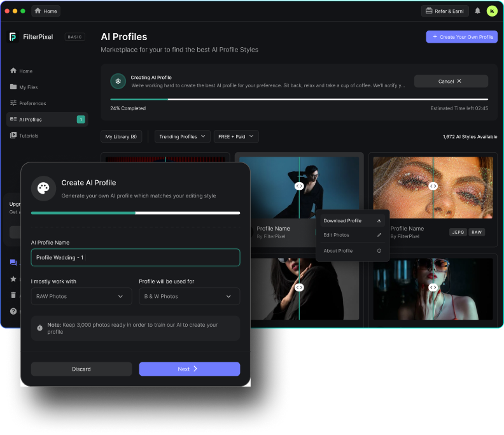
Task: Open the FREE + Paid filter dropdown
Action: tap(236, 136)
